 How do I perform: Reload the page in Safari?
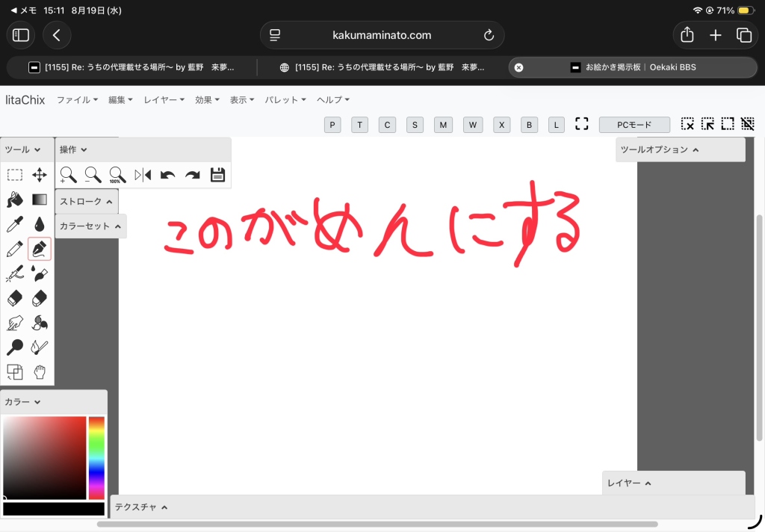[489, 35]
